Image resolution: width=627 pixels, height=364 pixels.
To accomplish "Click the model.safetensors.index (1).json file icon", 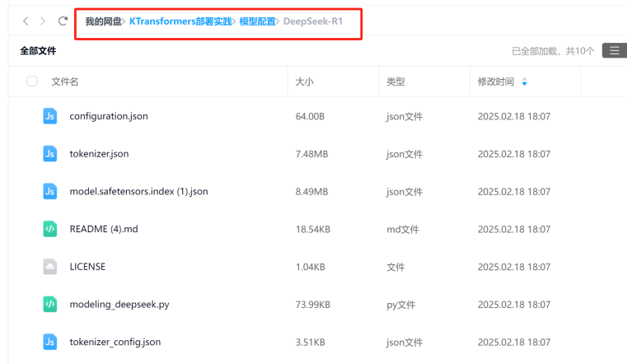I will (x=50, y=191).
